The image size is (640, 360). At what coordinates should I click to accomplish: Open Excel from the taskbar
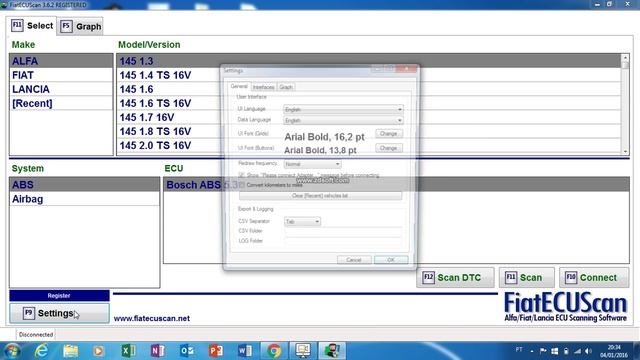tap(129, 351)
